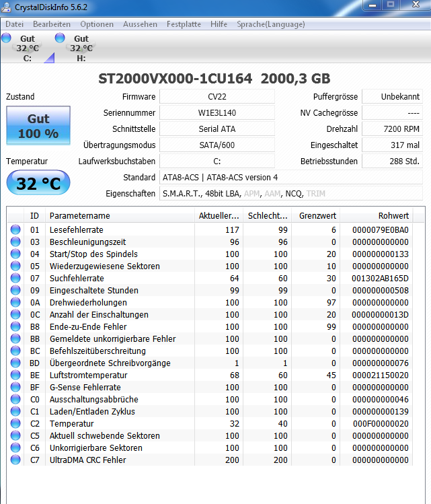This screenshot has height=504, width=431.
Task: Open the Bearbeiten menu
Action: (52, 24)
